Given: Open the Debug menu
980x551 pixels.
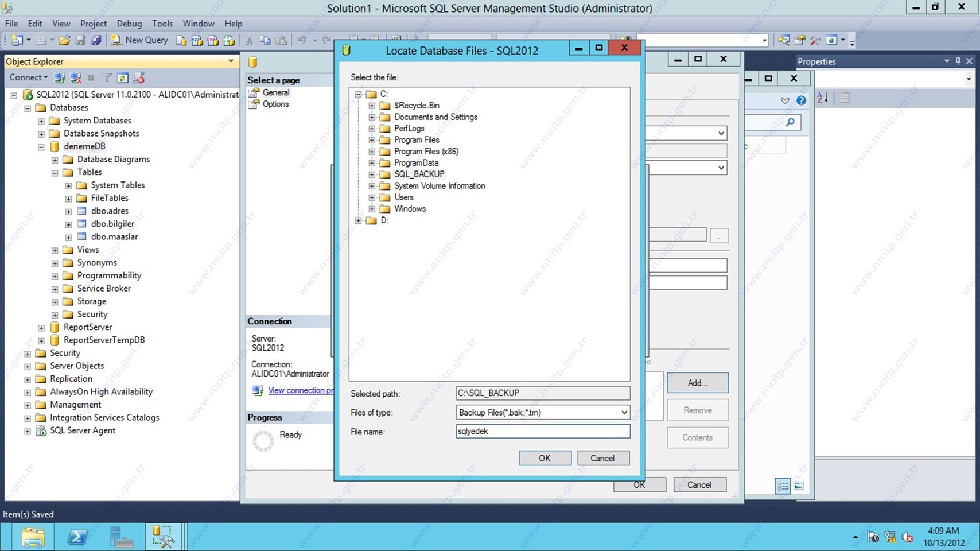Looking at the screenshot, I should click(x=129, y=24).
